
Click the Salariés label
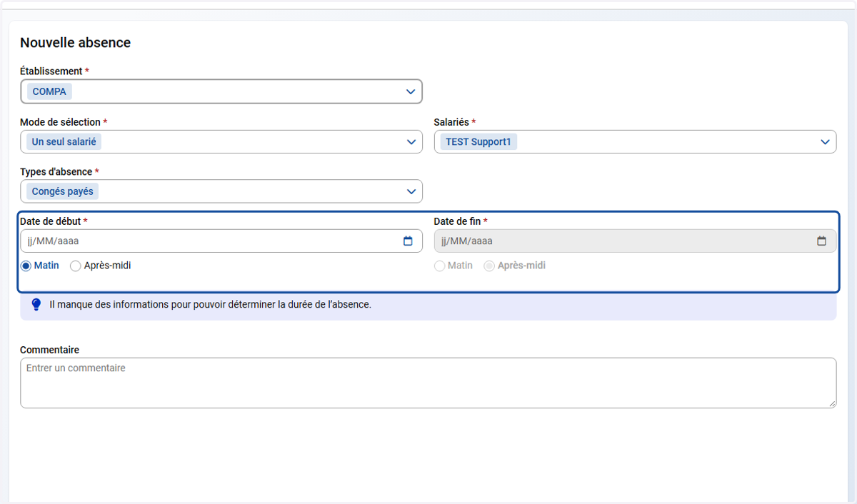click(451, 122)
